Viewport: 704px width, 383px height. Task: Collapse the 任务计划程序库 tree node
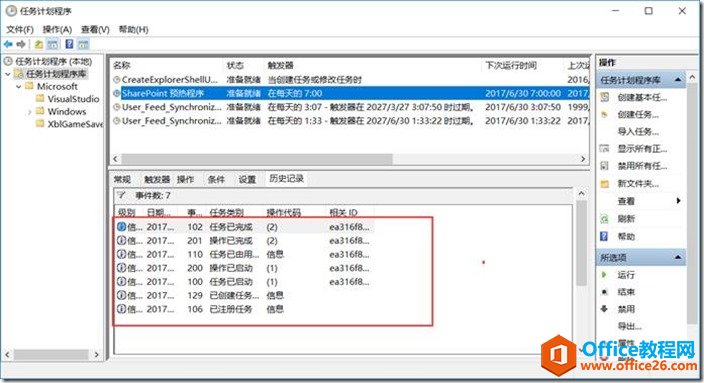tap(8, 74)
